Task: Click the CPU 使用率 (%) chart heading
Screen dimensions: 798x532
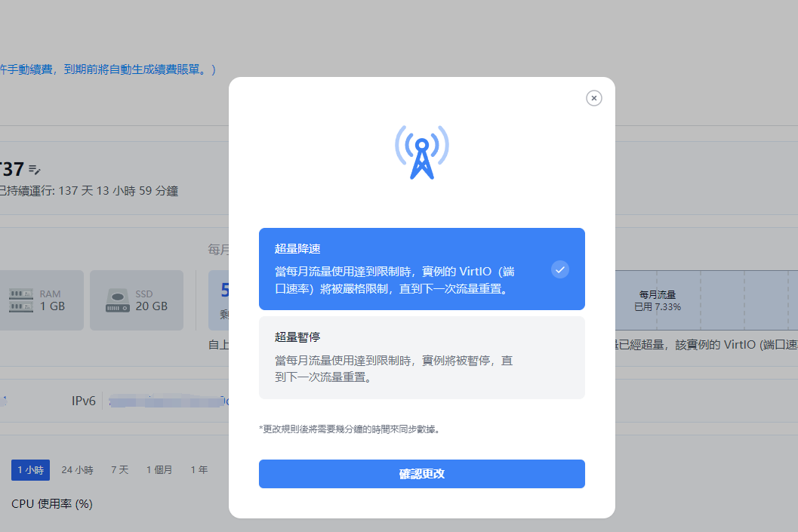Action: point(52,503)
